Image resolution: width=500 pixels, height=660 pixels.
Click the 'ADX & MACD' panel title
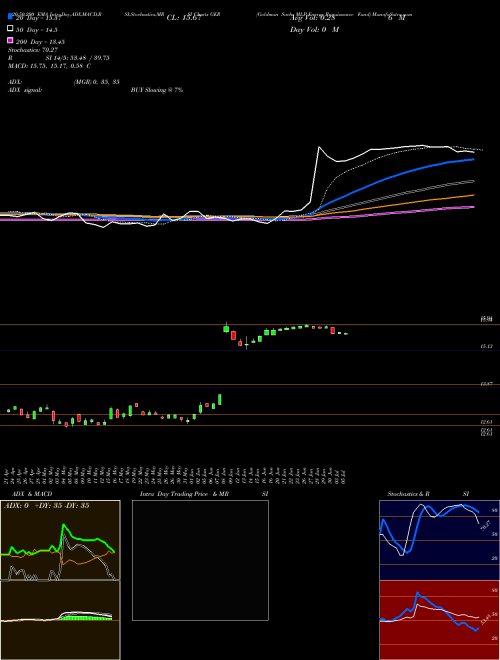pyautogui.click(x=32, y=494)
